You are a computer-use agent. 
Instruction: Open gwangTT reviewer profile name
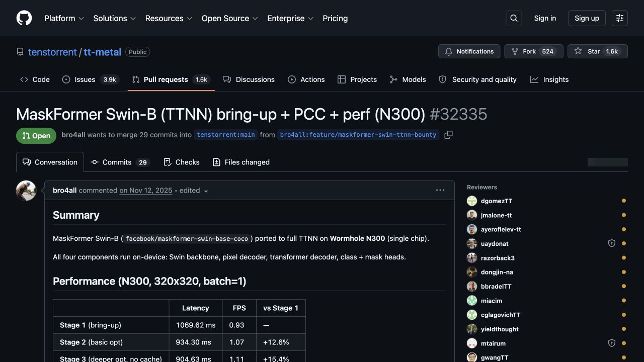coord(495,357)
